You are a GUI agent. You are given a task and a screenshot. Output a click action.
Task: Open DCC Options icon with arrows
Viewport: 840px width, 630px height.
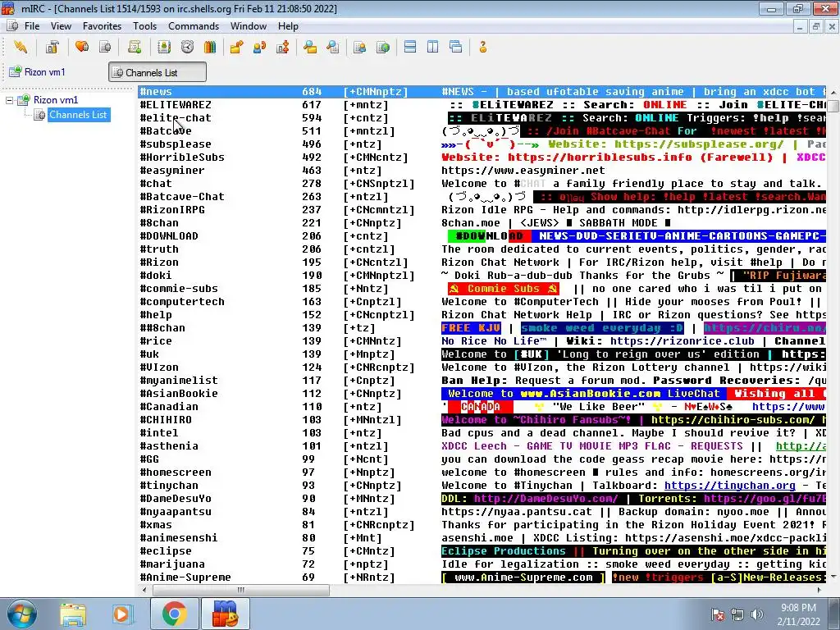tap(283, 47)
